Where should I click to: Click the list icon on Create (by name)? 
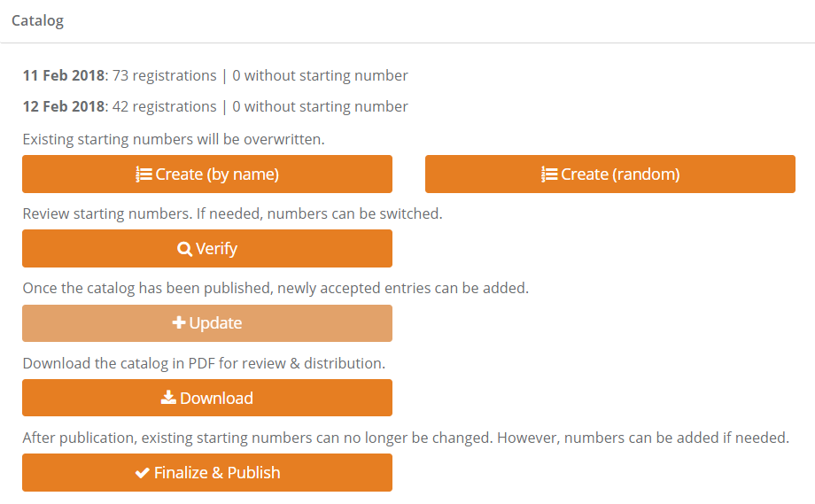tap(144, 174)
